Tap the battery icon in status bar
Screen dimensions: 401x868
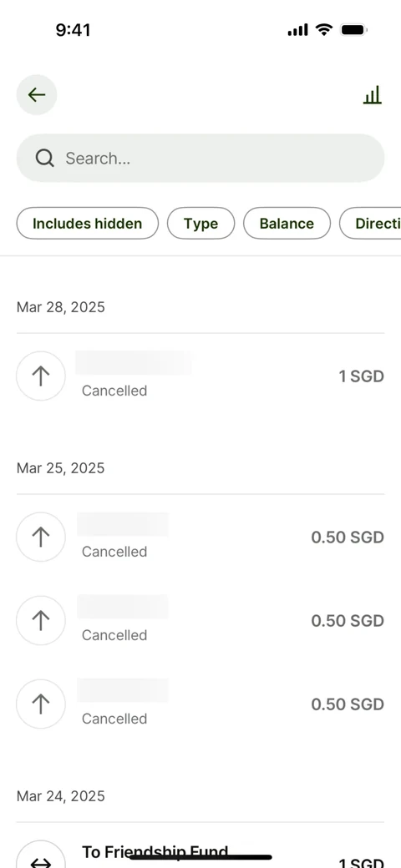pos(354,29)
